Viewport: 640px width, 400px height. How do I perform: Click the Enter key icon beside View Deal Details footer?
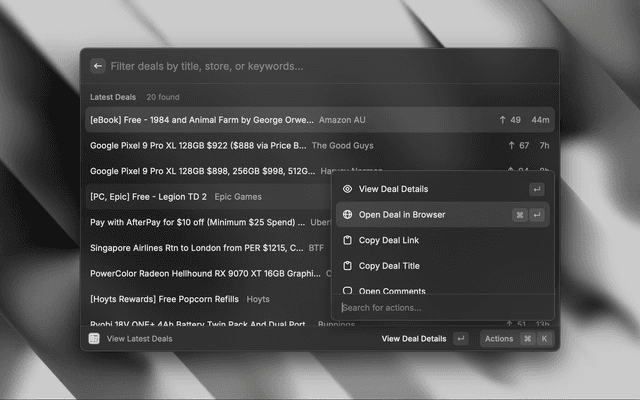click(460, 339)
